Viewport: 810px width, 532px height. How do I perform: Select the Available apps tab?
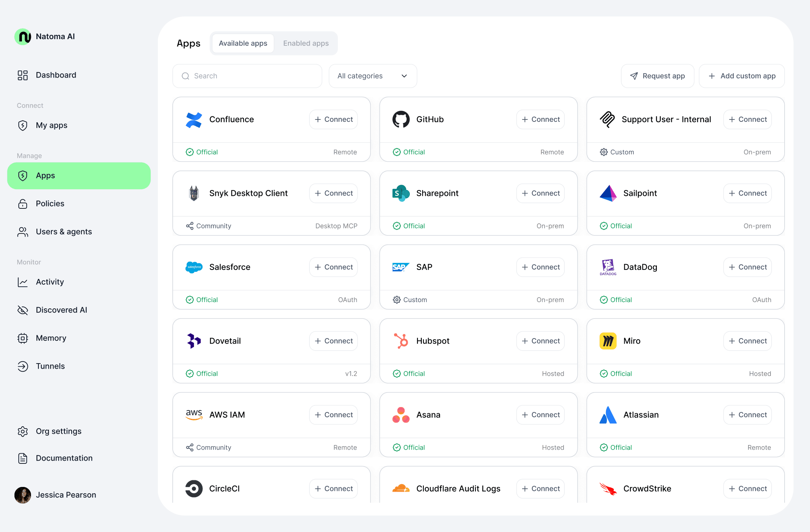point(243,43)
